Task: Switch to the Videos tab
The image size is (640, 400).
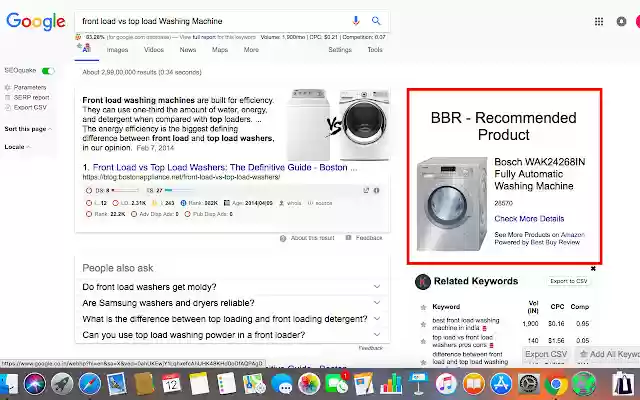Action: [x=153, y=50]
